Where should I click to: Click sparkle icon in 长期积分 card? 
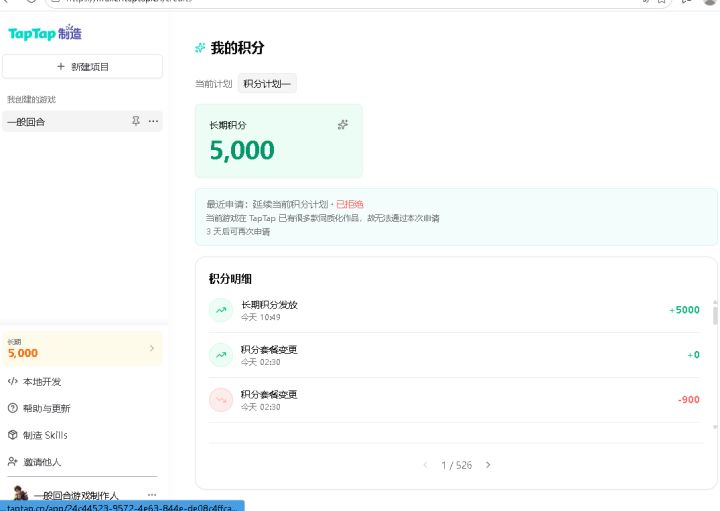[343, 125]
